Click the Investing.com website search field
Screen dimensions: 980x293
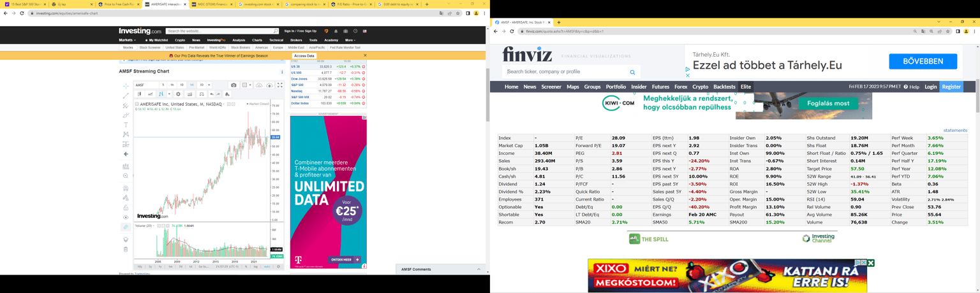(221, 31)
